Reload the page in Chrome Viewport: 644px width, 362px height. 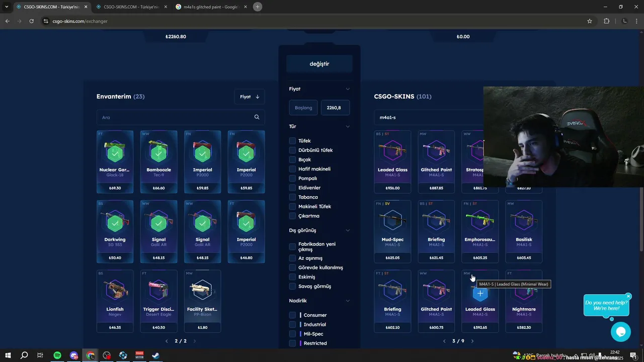31,21
